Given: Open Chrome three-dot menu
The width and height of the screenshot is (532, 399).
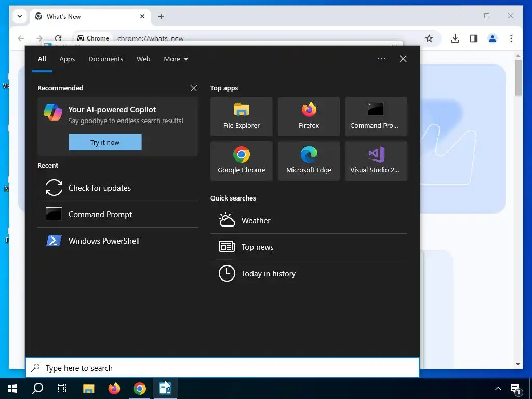Looking at the screenshot, I should tap(511, 38).
